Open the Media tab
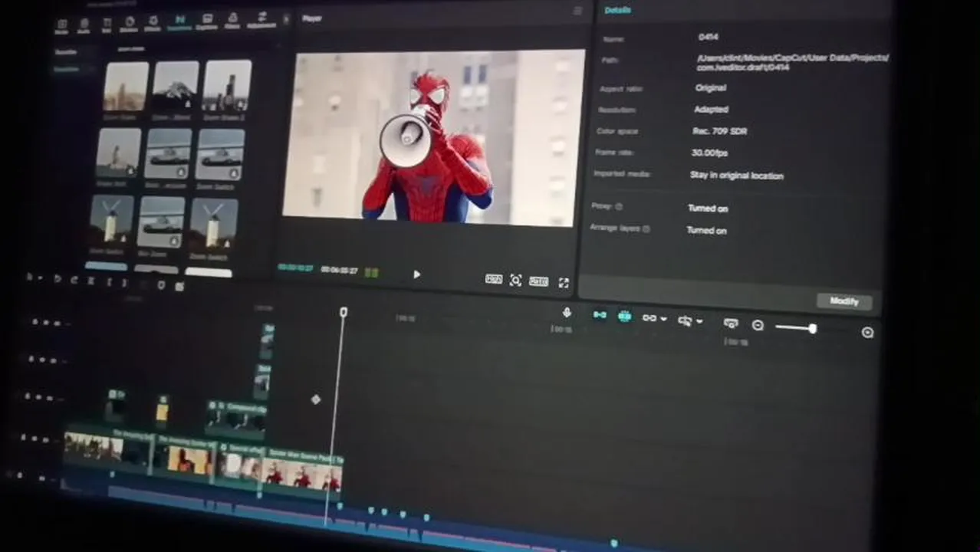 pyautogui.click(x=61, y=26)
